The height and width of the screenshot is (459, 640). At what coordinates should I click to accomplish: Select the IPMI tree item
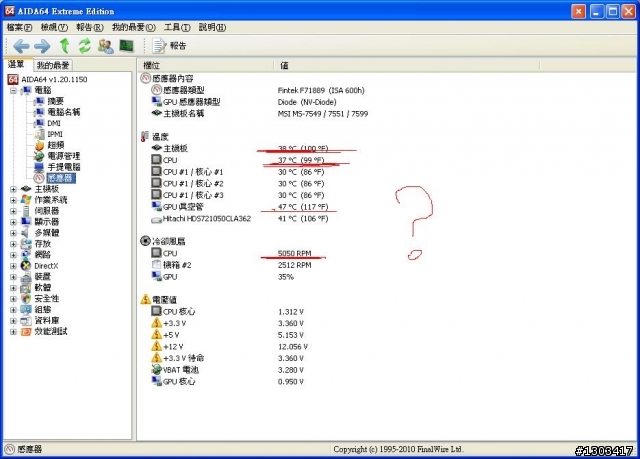click(55, 134)
